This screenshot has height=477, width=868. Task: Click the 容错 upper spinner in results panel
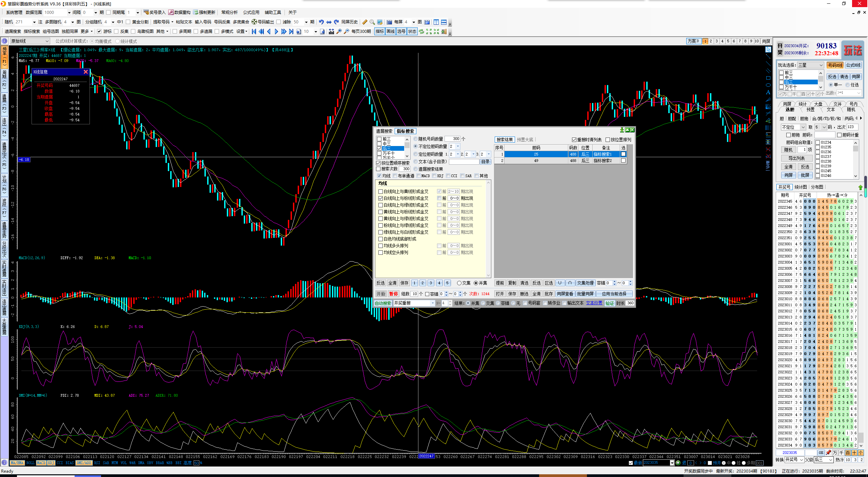pyautogui.click(x=614, y=282)
